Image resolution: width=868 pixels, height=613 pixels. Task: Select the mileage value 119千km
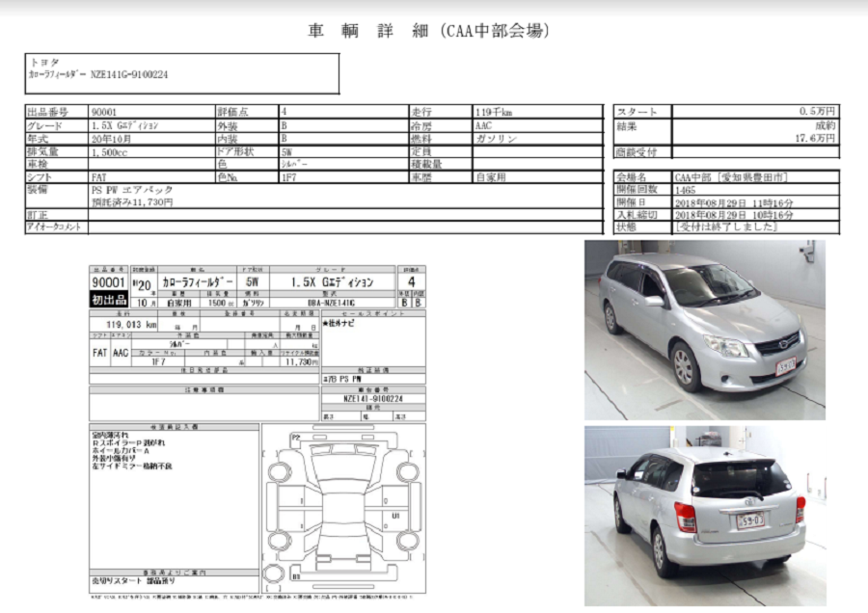pos(493,112)
